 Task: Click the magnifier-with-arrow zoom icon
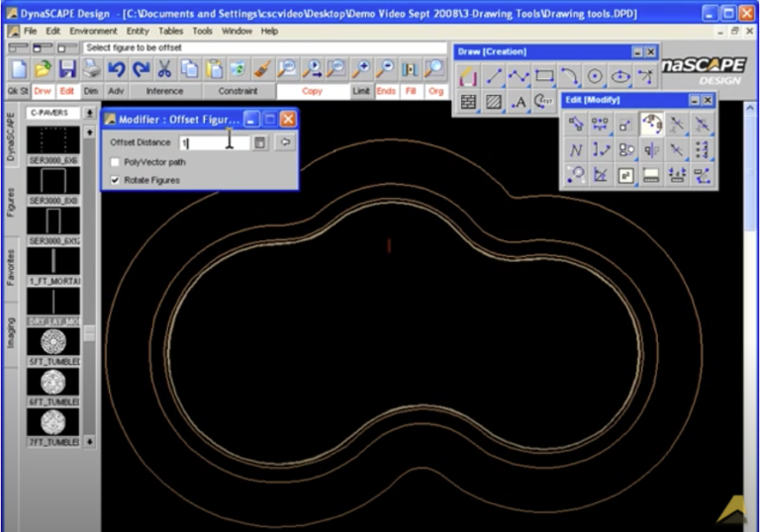pos(312,69)
